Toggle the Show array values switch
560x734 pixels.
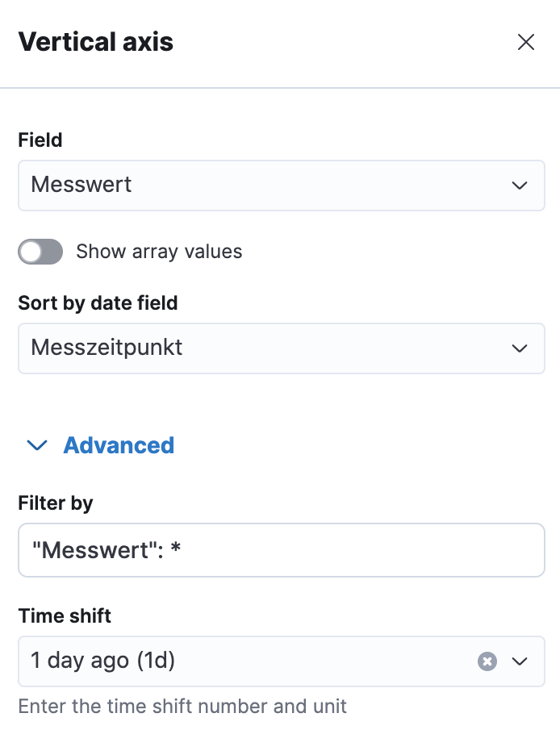tap(40, 252)
